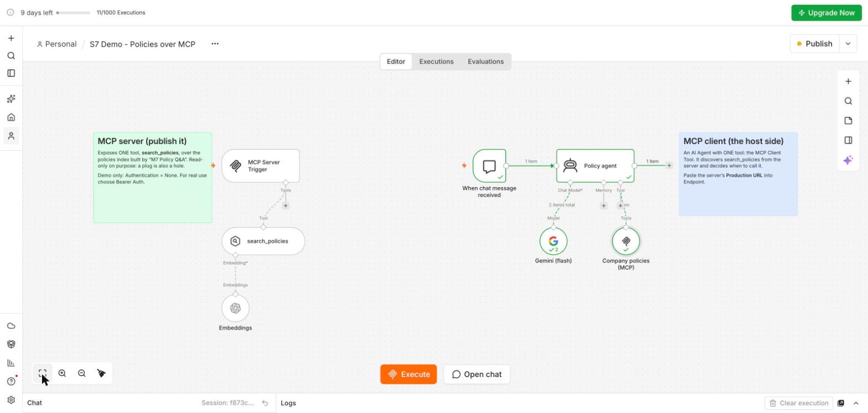Zoom out on the canvas
This screenshot has height=413, width=868.
click(x=82, y=374)
